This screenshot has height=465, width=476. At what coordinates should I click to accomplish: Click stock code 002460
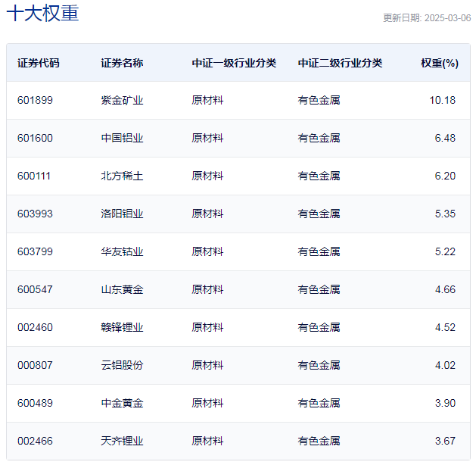click(35, 327)
